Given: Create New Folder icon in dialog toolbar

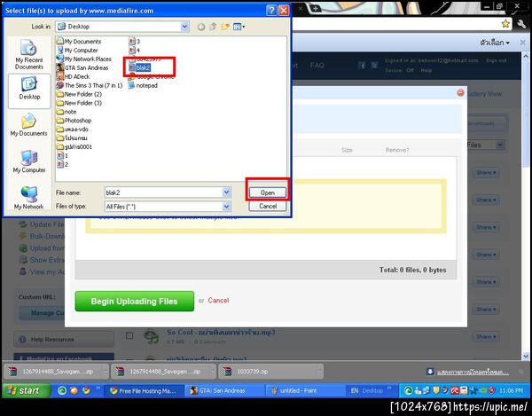Looking at the screenshot, I should (x=225, y=27).
